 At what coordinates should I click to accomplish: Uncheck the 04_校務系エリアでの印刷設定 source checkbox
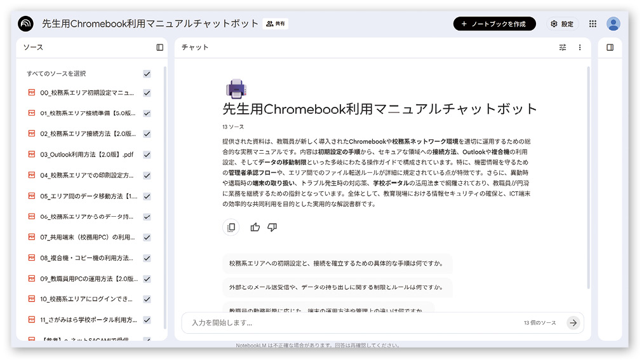[147, 175]
